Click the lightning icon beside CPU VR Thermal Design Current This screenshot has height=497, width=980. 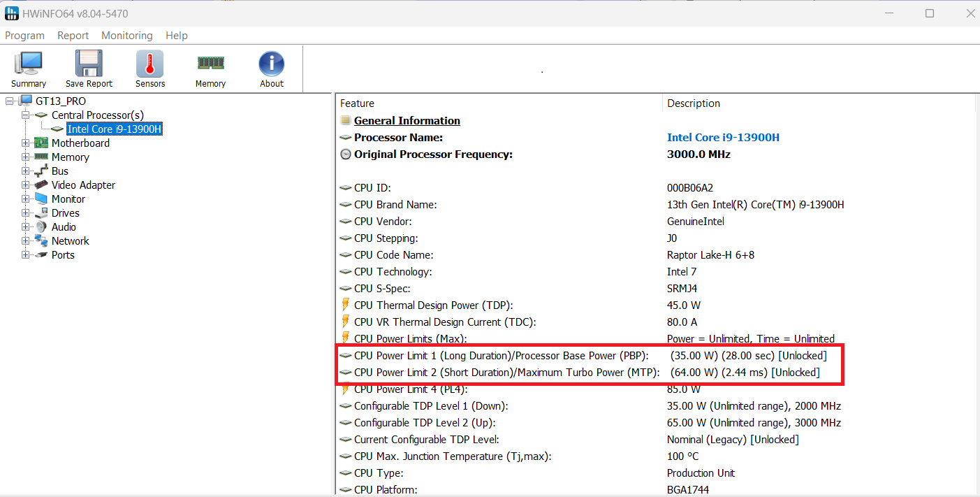pos(345,322)
